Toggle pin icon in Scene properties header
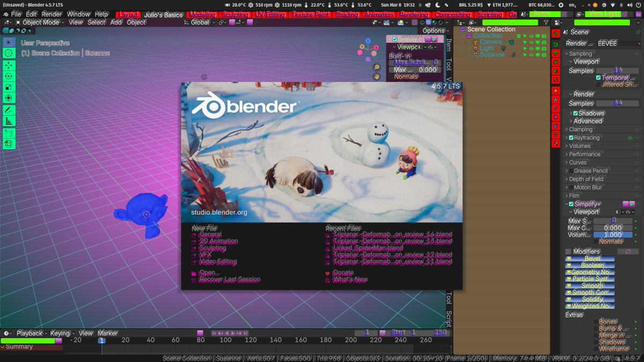Image resolution: width=644 pixels, height=362 pixels. pos(638,32)
